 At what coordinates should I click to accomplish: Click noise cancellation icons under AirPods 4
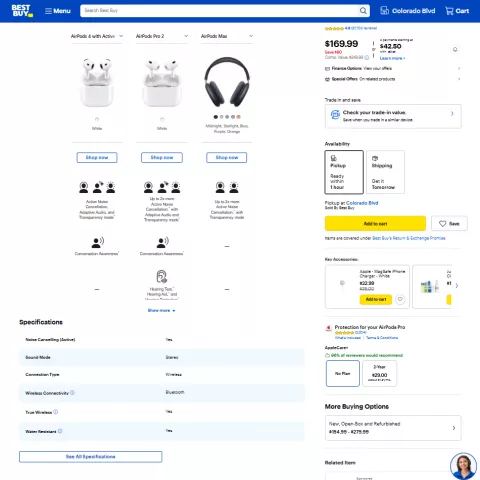[97, 187]
